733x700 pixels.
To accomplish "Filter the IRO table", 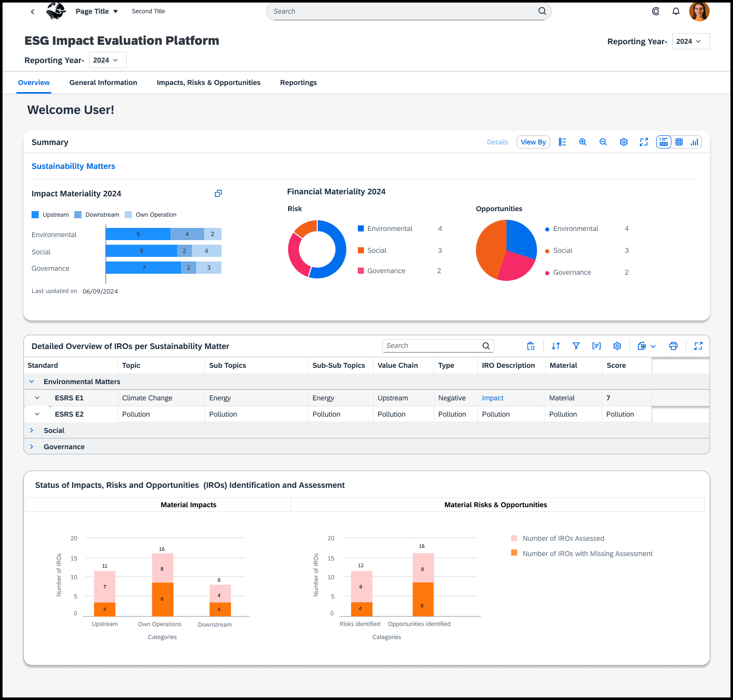I will point(576,346).
